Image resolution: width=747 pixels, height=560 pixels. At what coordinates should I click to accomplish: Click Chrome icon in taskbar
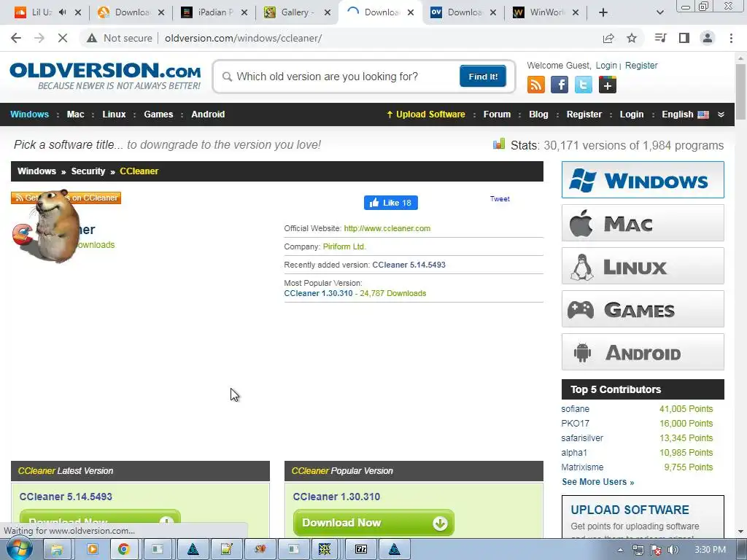pyautogui.click(x=124, y=550)
